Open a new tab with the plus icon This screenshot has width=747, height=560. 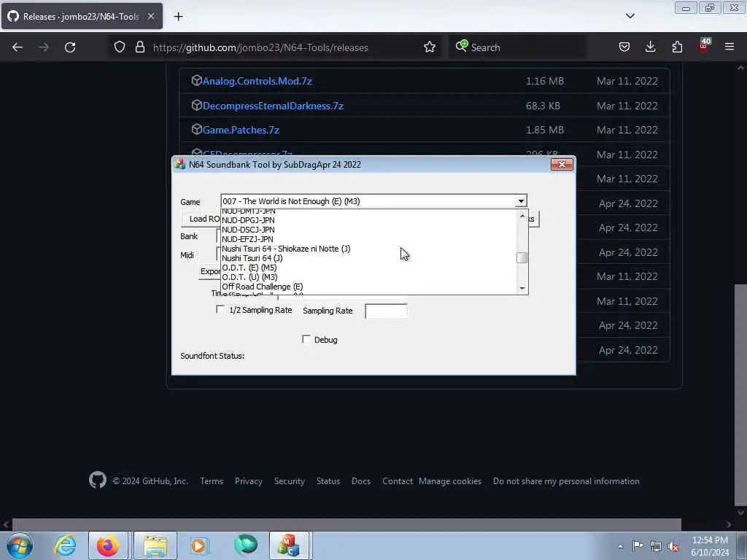(178, 17)
